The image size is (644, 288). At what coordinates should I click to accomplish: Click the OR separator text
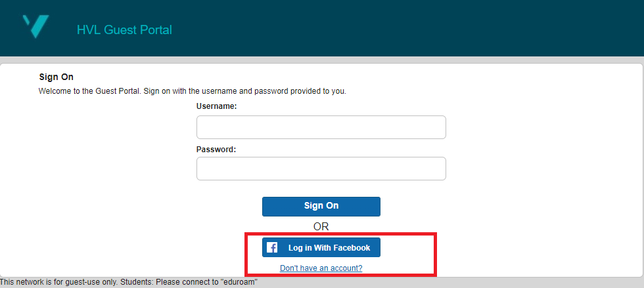coord(321,226)
